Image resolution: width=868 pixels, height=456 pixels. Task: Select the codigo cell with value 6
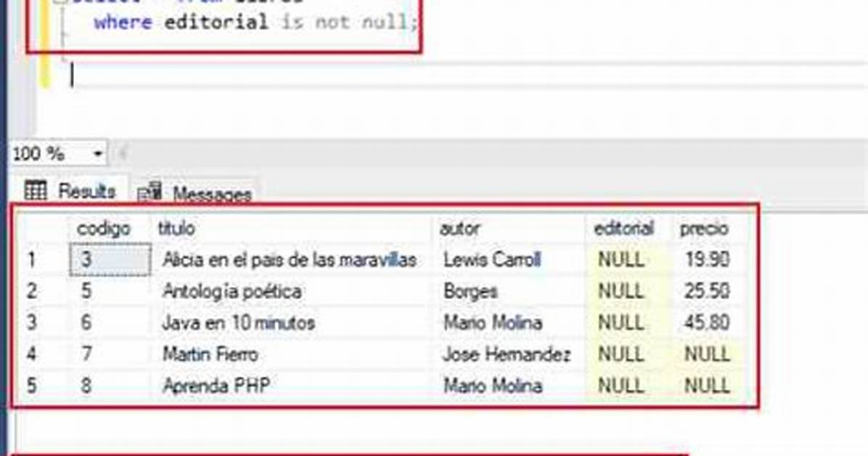point(110,322)
